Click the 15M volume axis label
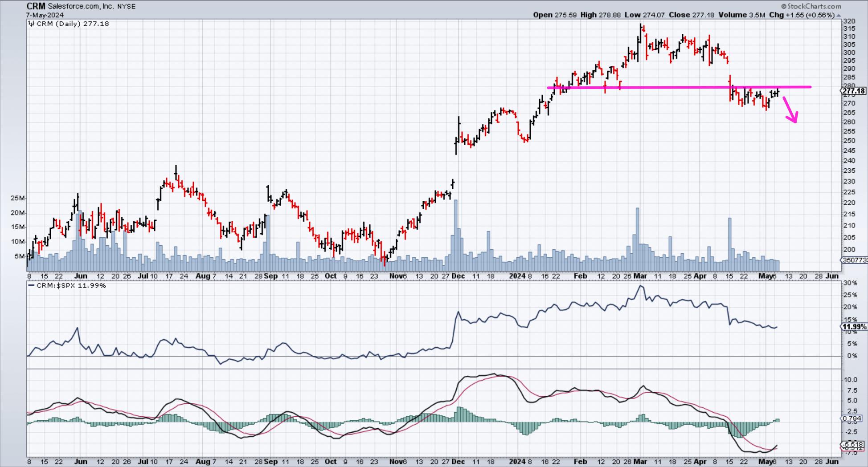 click(17, 227)
